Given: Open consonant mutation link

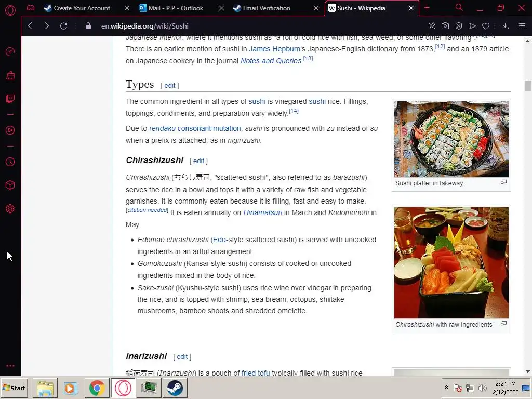Looking at the screenshot, I should tap(209, 129).
